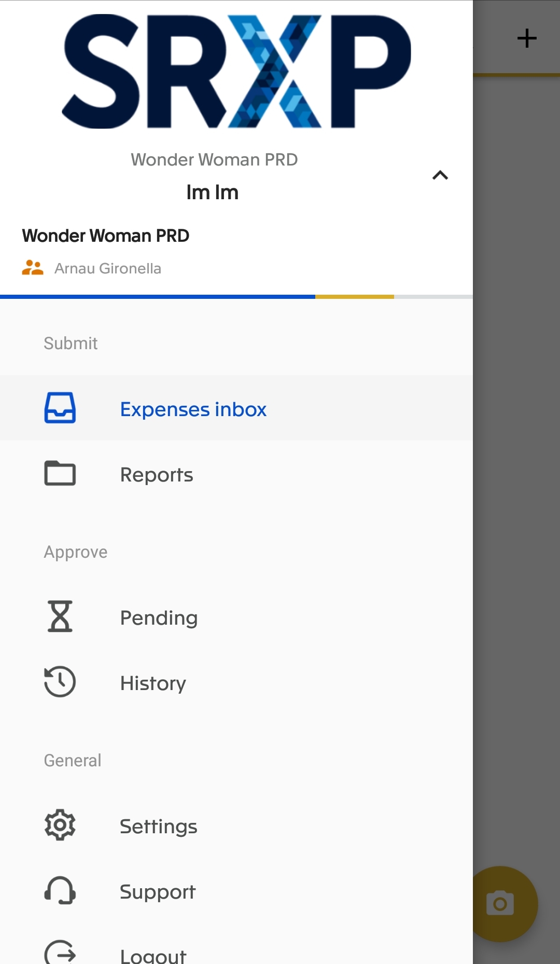Click the Im Im user name

pos(213,192)
